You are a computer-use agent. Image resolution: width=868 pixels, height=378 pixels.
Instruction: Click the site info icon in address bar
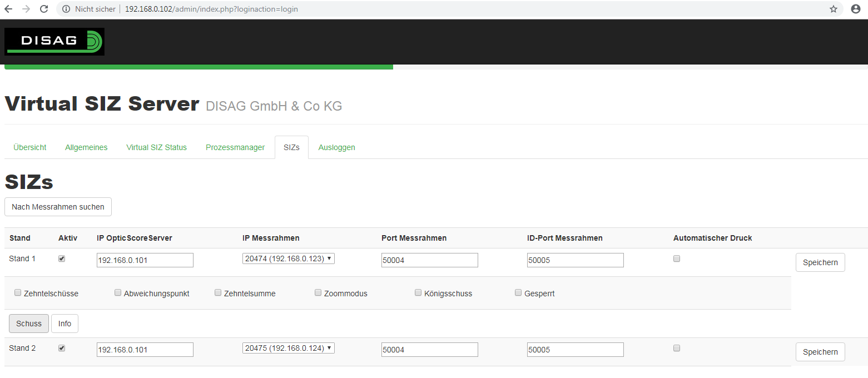tap(66, 9)
